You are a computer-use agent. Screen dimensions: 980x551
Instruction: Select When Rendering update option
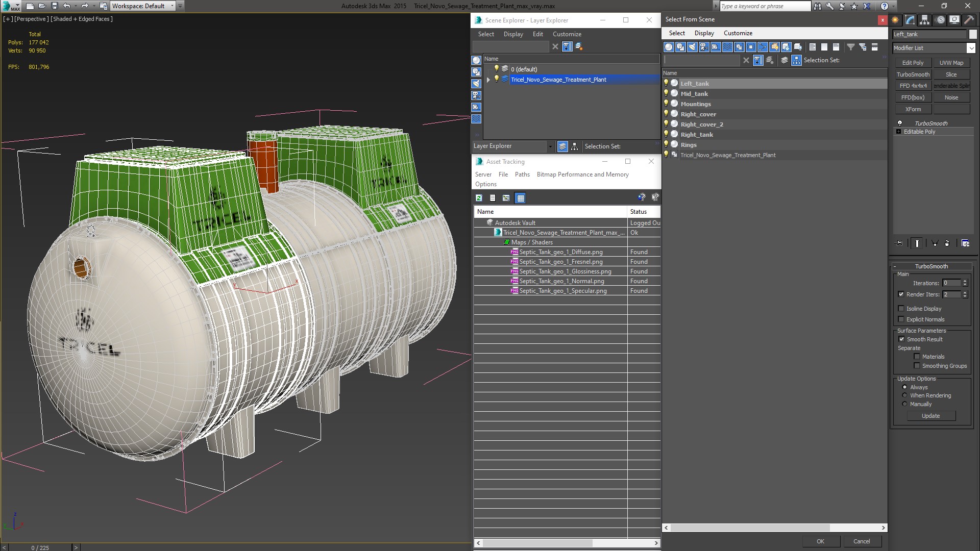pyautogui.click(x=904, y=395)
